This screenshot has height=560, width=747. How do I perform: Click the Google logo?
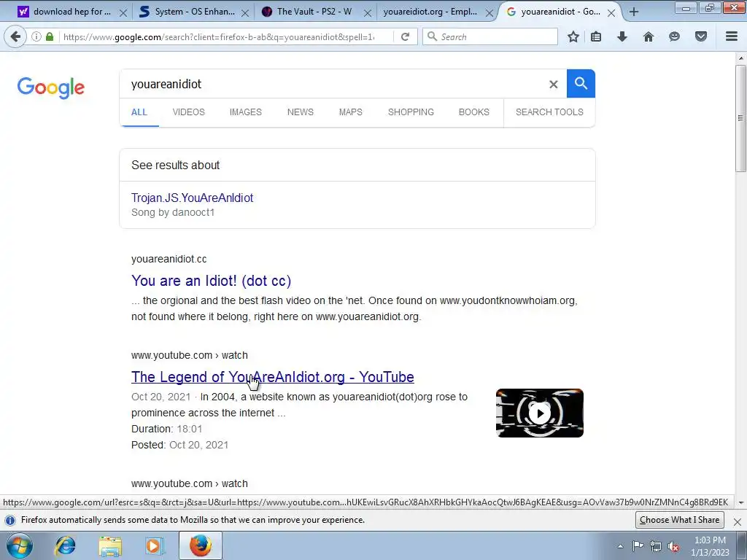51,87
